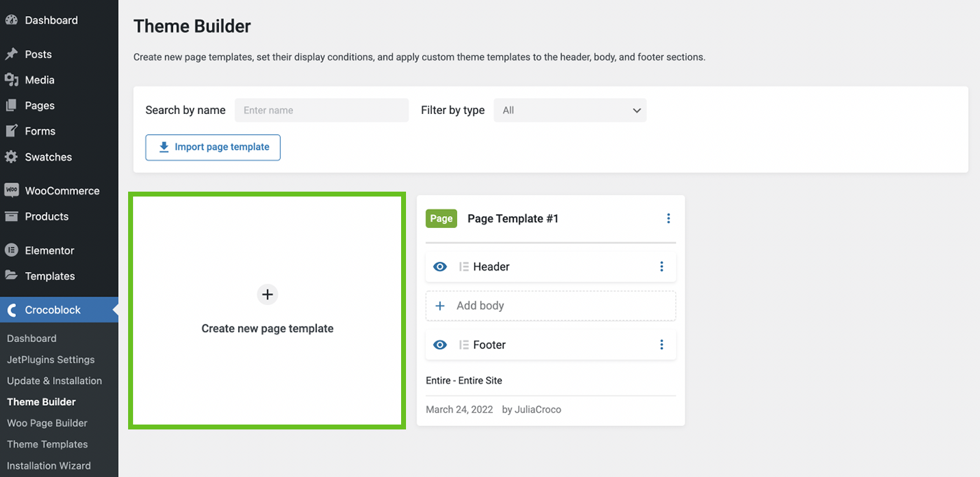Click the March 24, 2022 date

point(459,409)
